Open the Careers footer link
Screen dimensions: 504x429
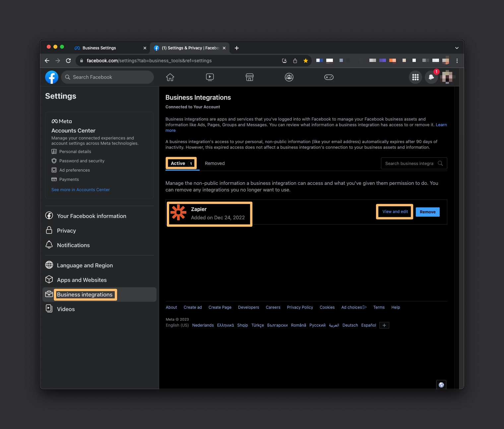(273, 307)
